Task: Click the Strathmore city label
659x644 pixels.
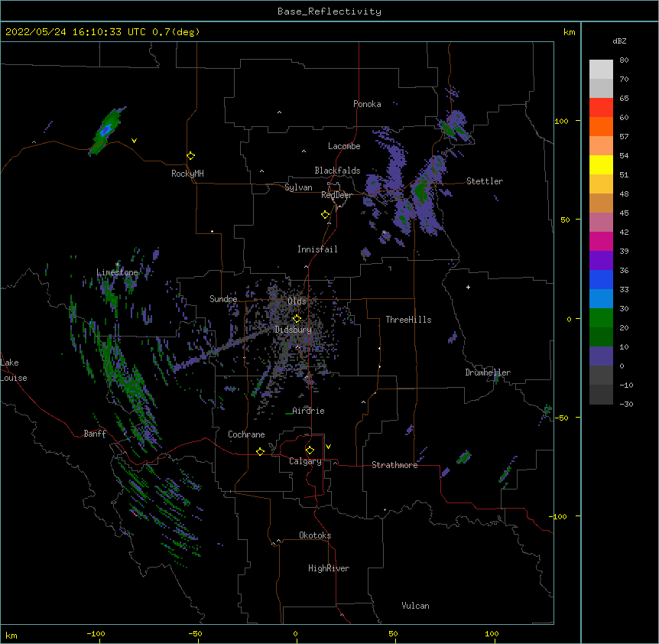Action: pos(394,465)
